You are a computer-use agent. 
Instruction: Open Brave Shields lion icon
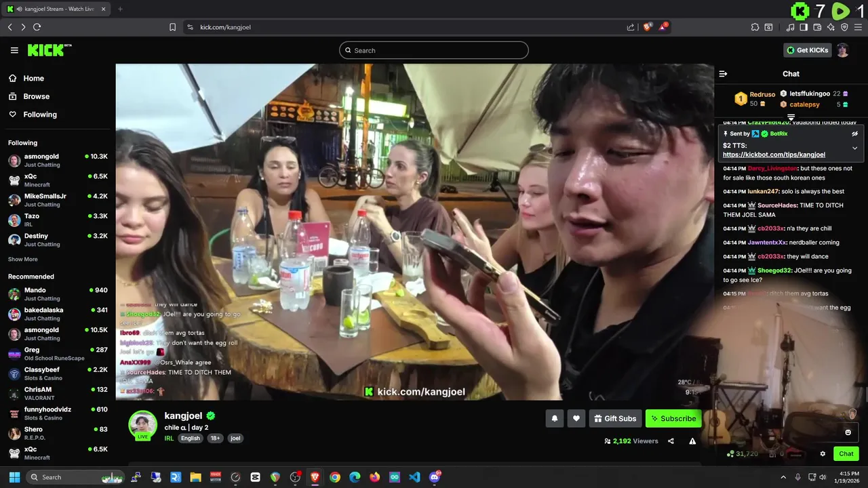click(x=648, y=26)
